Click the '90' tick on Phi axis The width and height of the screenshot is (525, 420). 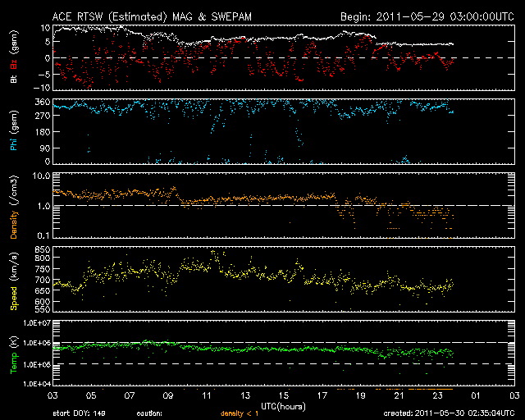click(x=45, y=148)
